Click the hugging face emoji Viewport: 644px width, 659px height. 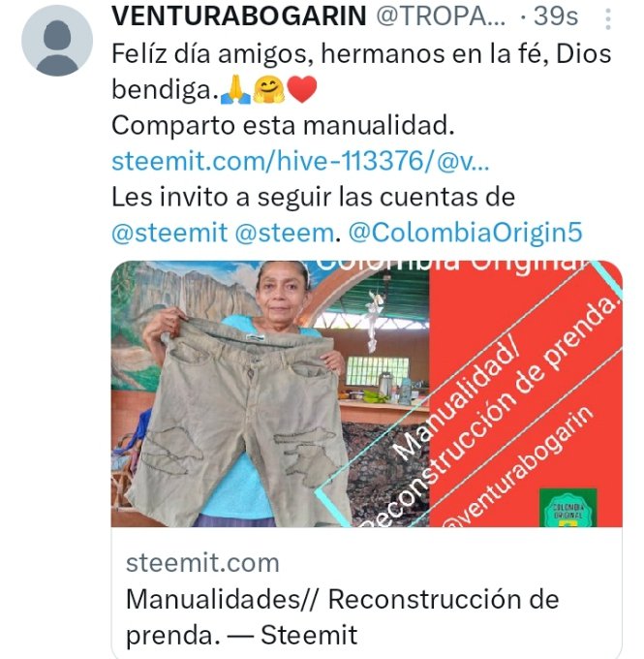tap(269, 89)
